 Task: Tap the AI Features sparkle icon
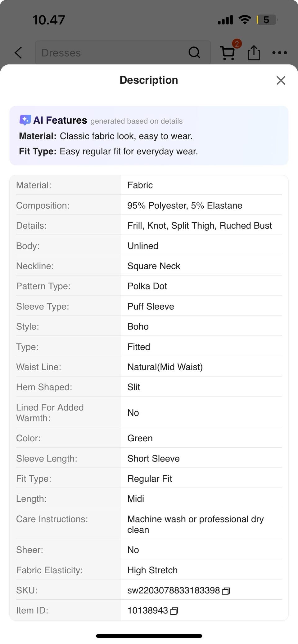point(25,120)
